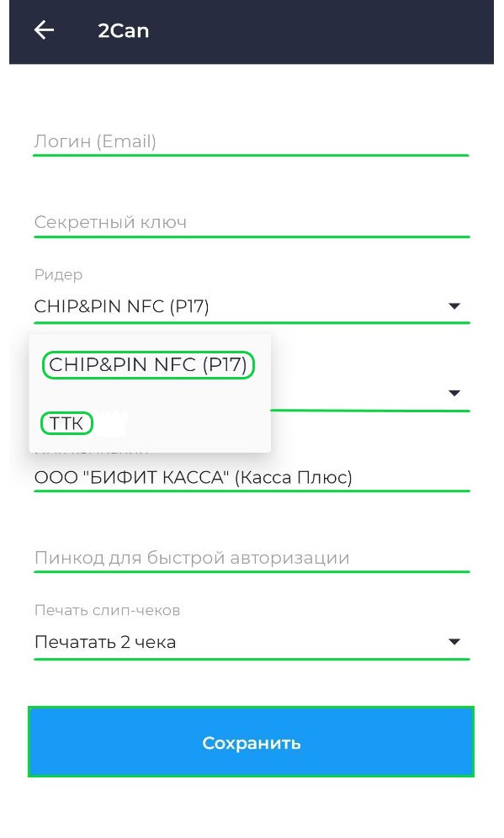The image size is (504, 838).
Task: Click the Печатать 2 чека selected value
Action: [x=105, y=642]
